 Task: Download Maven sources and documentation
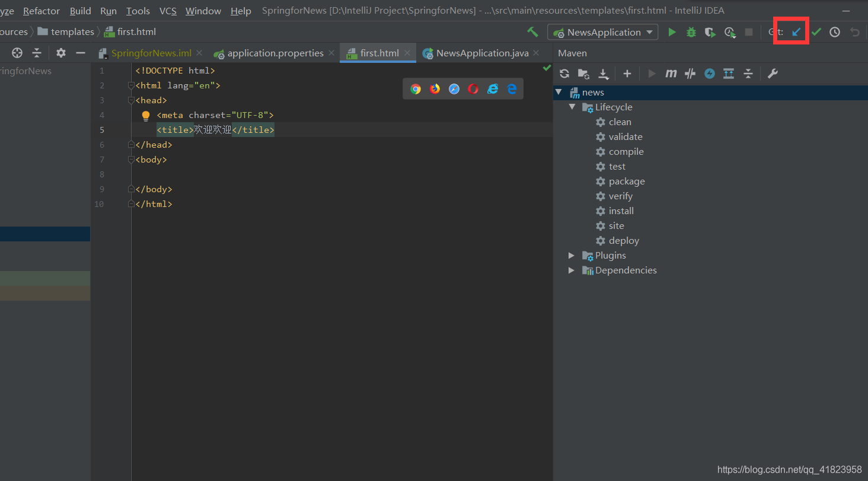point(603,74)
